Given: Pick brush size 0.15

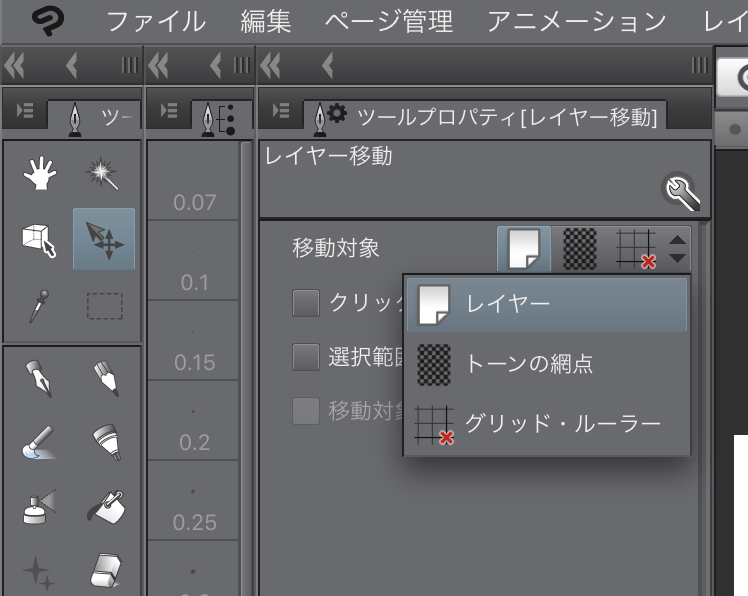Looking at the screenshot, I should click(193, 340).
